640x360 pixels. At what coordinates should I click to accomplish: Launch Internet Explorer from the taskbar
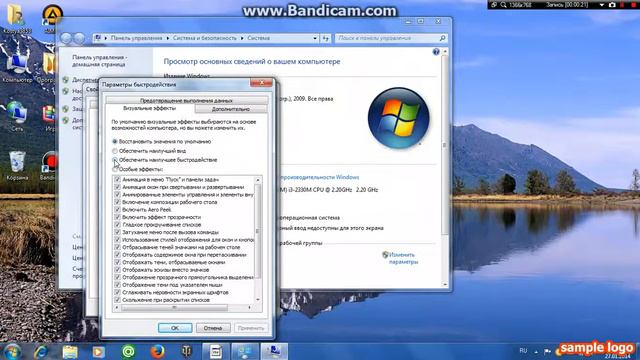[41, 351]
